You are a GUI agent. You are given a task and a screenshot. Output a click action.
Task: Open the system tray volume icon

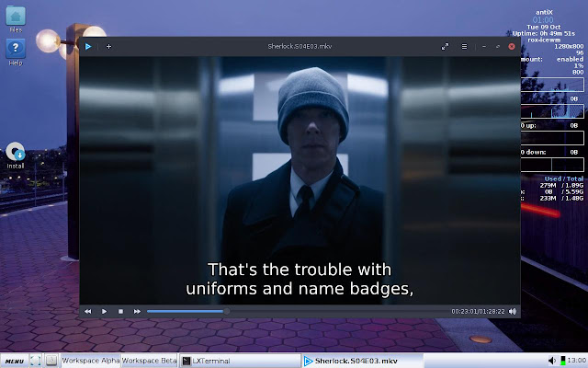pos(552,361)
